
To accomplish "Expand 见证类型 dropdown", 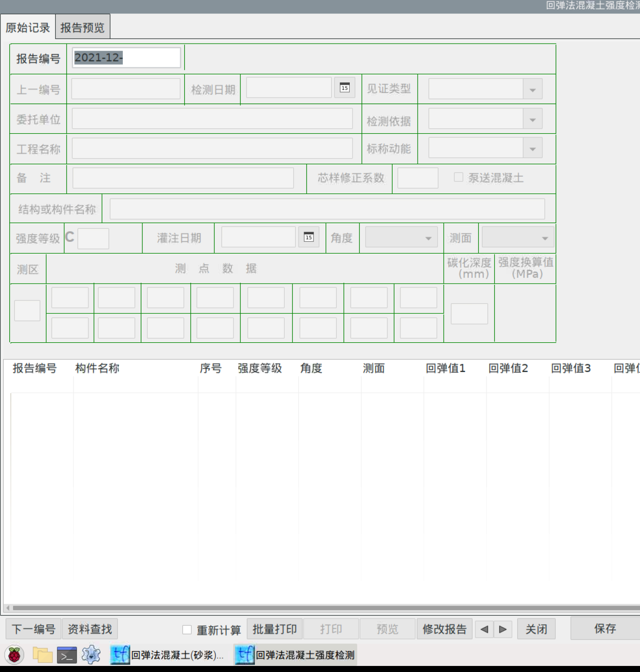I will click(x=533, y=89).
